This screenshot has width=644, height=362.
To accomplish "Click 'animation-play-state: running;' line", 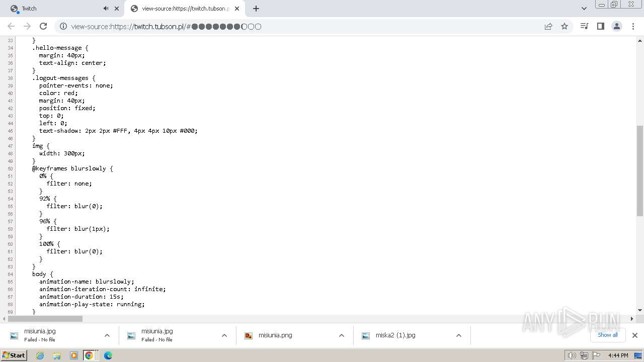I will click(x=92, y=304).
